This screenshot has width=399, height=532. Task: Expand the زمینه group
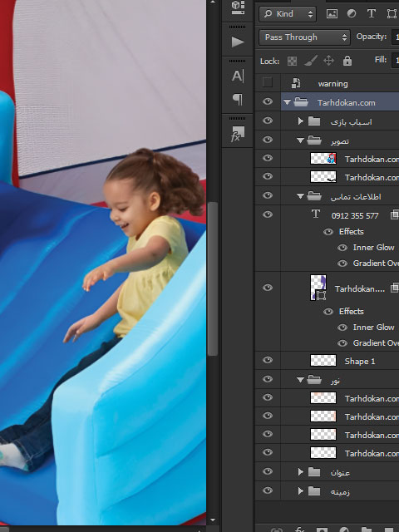click(x=300, y=490)
